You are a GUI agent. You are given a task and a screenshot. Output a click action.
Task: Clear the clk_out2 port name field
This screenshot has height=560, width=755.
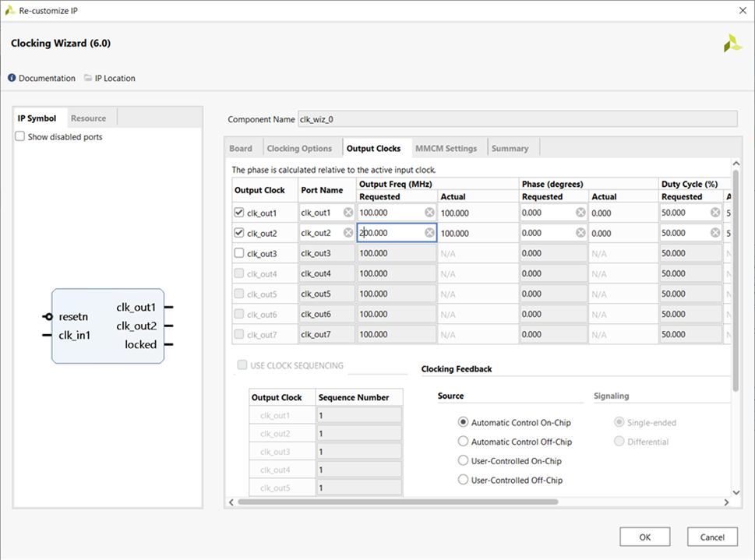tap(348, 233)
